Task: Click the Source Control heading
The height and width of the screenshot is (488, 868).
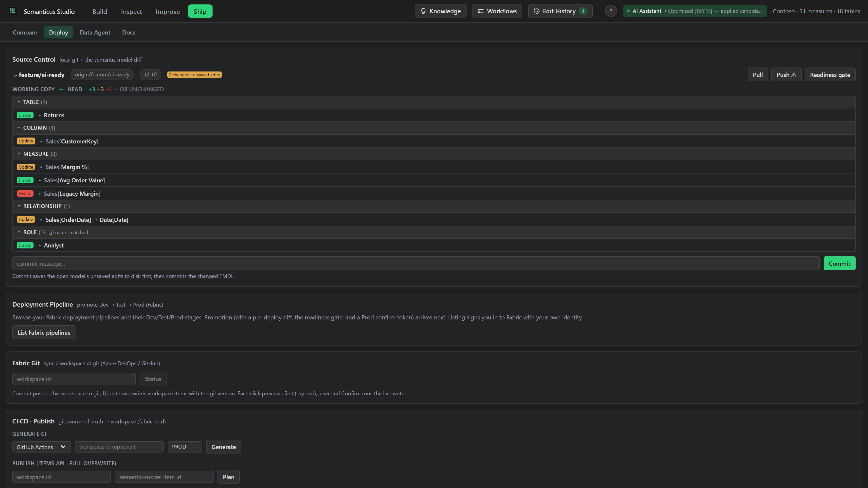Action: (34, 59)
